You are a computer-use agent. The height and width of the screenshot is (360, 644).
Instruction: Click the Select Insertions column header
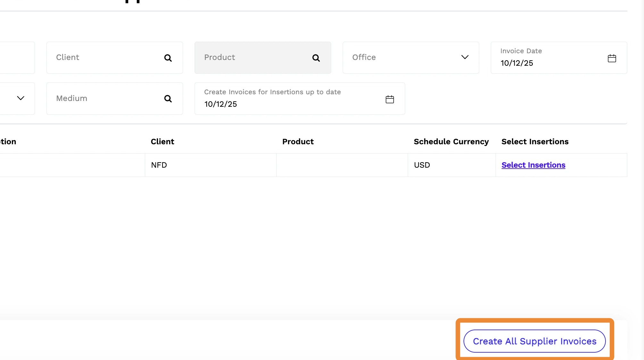coord(535,142)
